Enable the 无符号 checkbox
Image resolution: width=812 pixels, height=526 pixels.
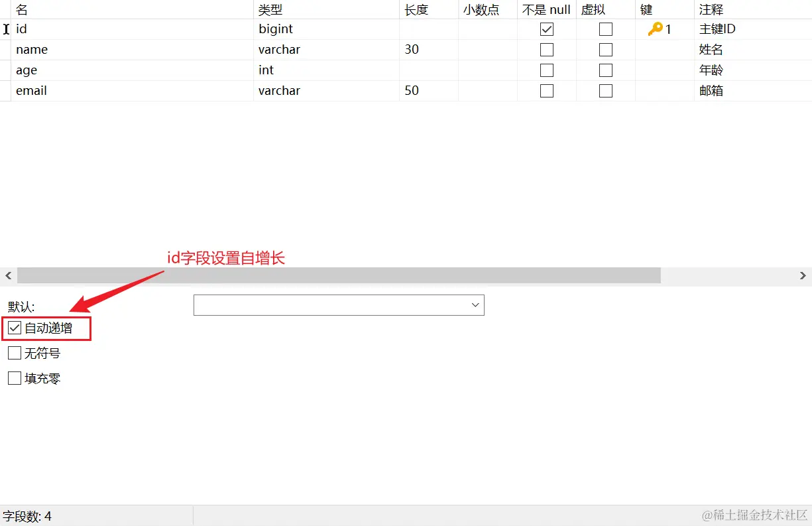click(x=15, y=353)
